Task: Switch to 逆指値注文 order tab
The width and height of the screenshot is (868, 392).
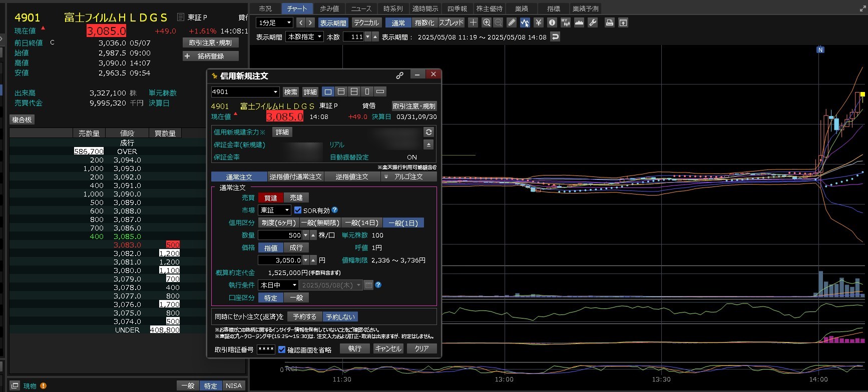Action: pyautogui.click(x=352, y=176)
